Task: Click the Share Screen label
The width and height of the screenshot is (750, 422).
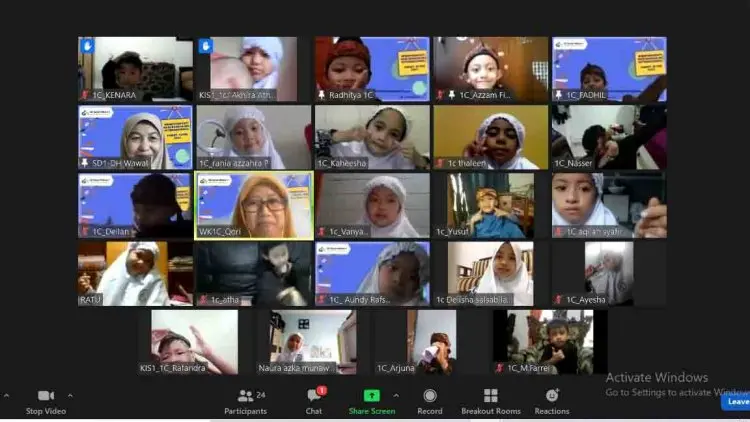Action: pyautogui.click(x=372, y=411)
